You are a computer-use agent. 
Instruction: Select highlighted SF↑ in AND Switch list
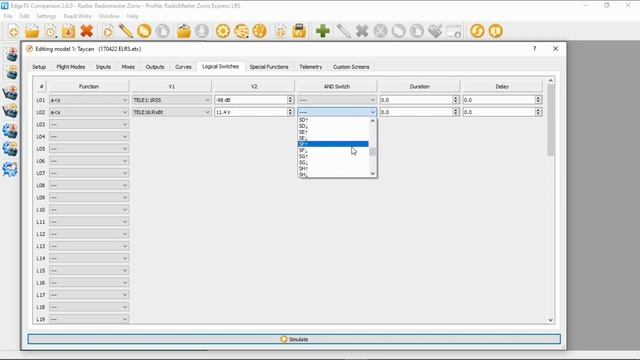click(333, 144)
